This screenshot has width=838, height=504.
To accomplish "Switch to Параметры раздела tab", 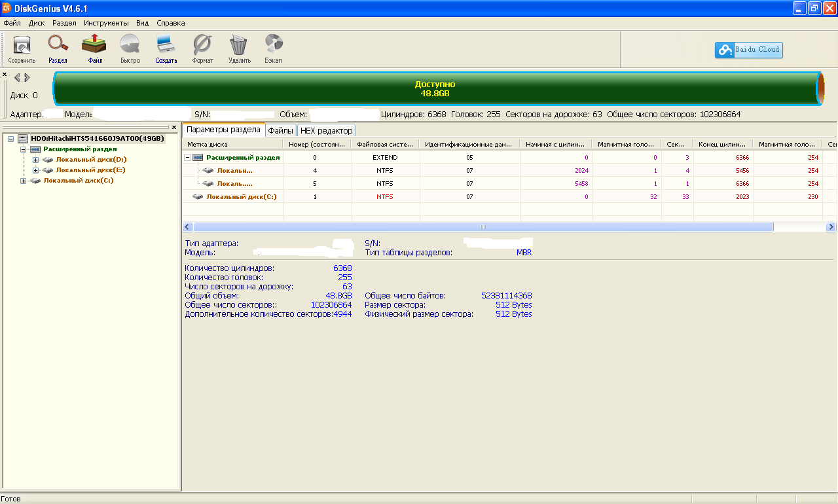I will (x=223, y=130).
